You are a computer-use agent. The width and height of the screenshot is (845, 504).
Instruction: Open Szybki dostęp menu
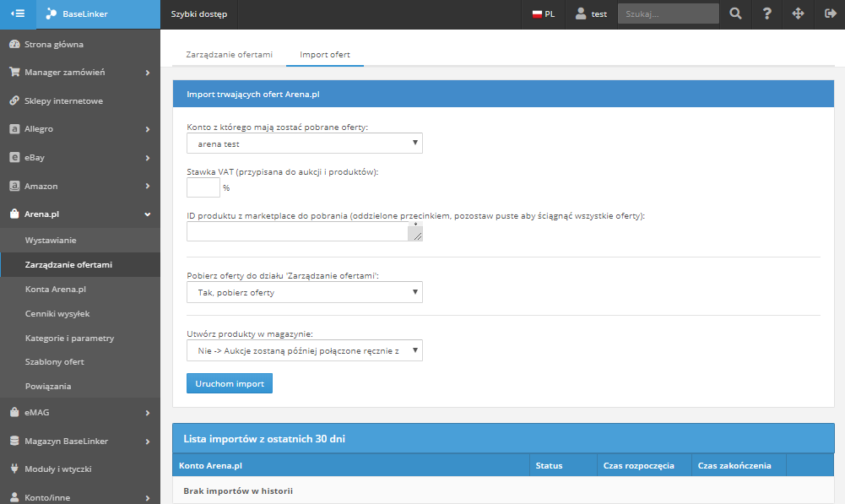[199, 14]
